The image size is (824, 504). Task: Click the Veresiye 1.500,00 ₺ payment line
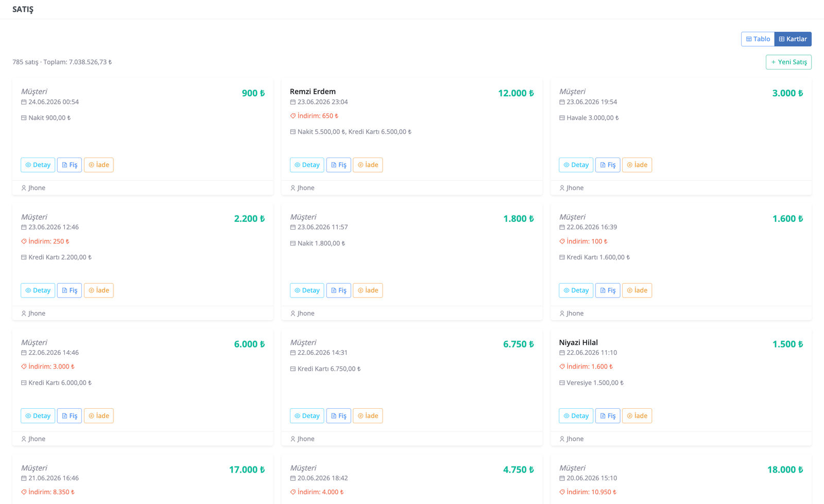tap(591, 383)
